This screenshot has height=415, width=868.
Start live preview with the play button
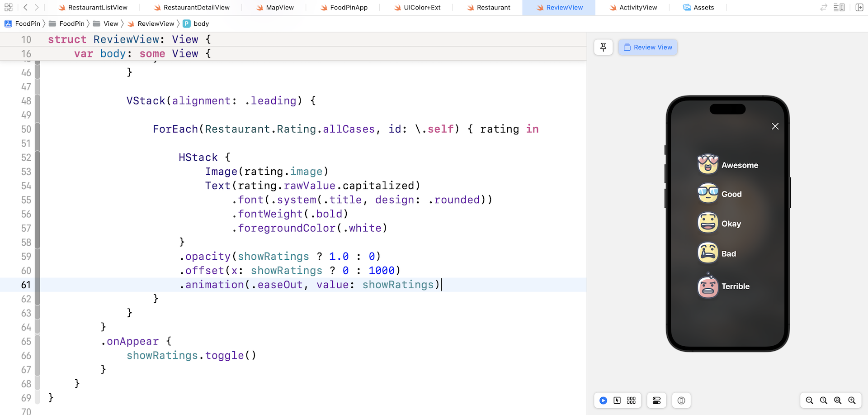click(x=603, y=401)
